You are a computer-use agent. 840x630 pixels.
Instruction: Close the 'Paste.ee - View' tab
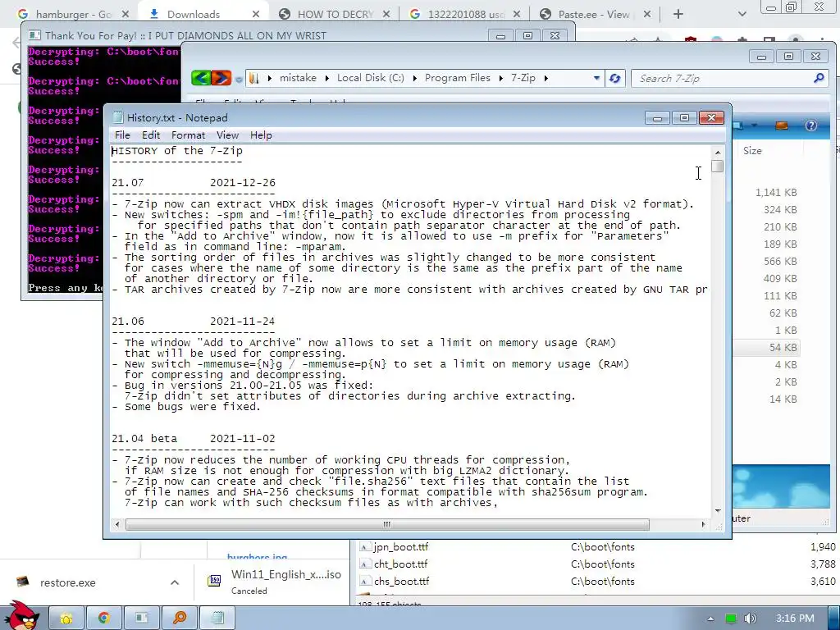click(647, 15)
